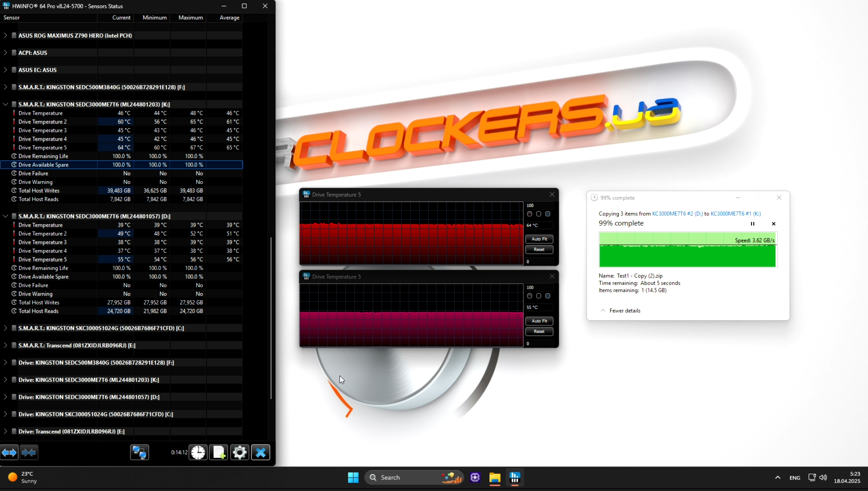Viewport: 868px width, 491px height.
Task: Open File Explorer from the taskbar
Action: coord(495,477)
